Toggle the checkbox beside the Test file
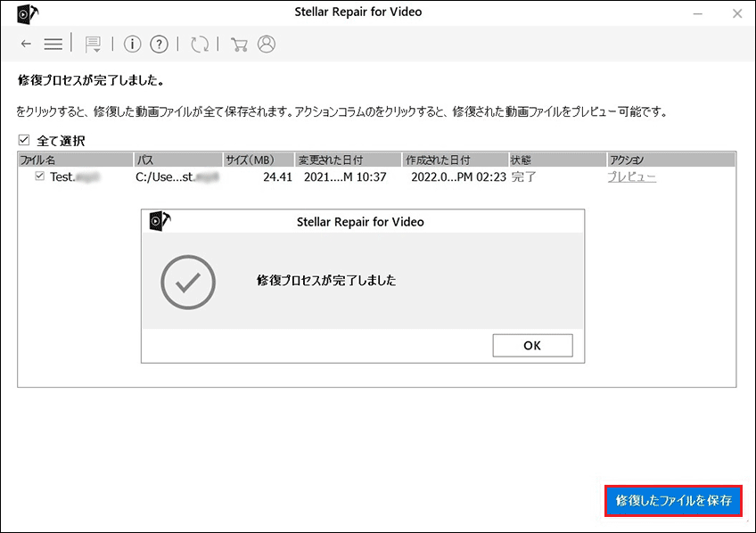 [37, 176]
